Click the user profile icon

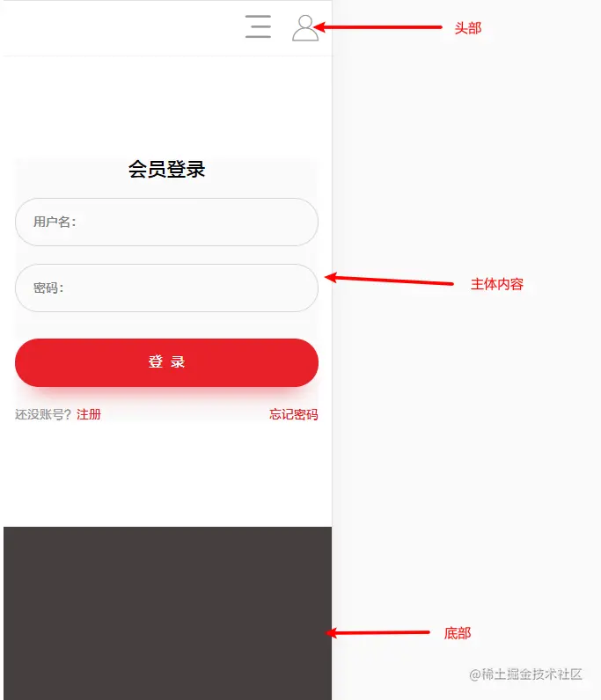pos(305,28)
